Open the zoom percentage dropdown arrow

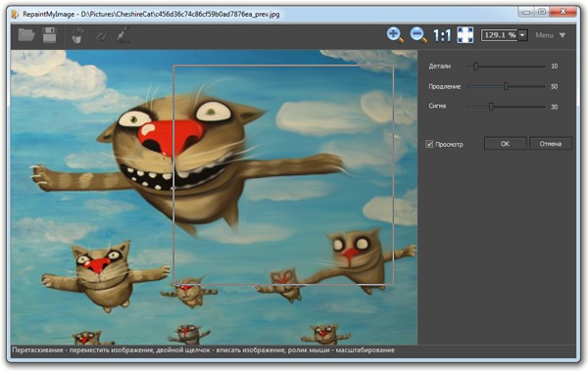(x=522, y=35)
